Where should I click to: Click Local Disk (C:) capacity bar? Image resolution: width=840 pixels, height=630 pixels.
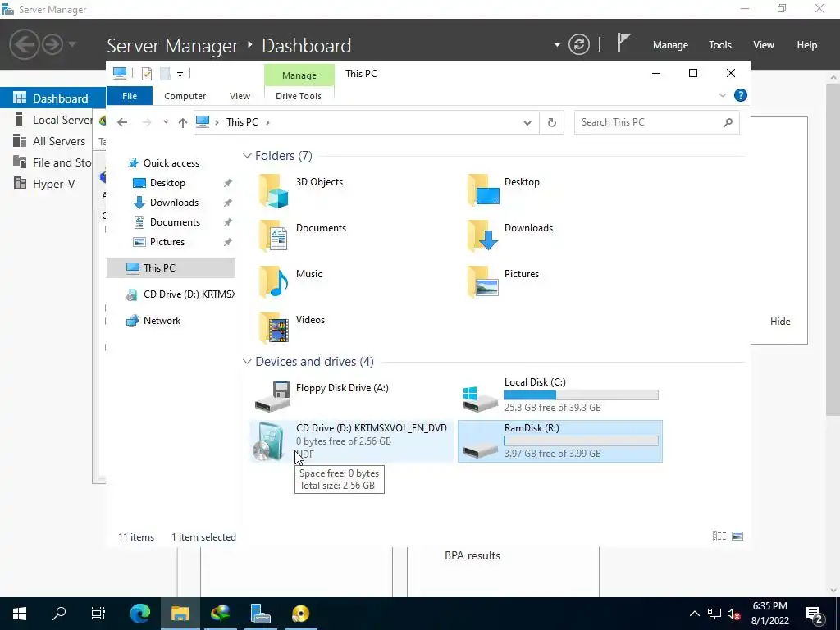pos(581,395)
